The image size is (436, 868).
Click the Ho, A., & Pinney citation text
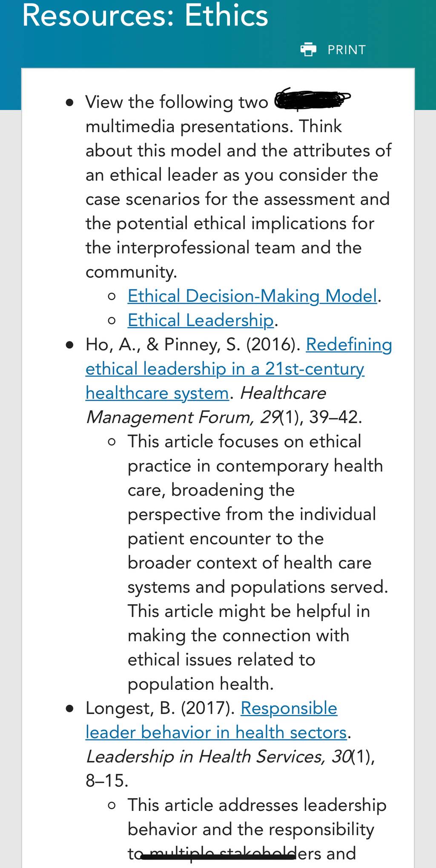[194, 344]
